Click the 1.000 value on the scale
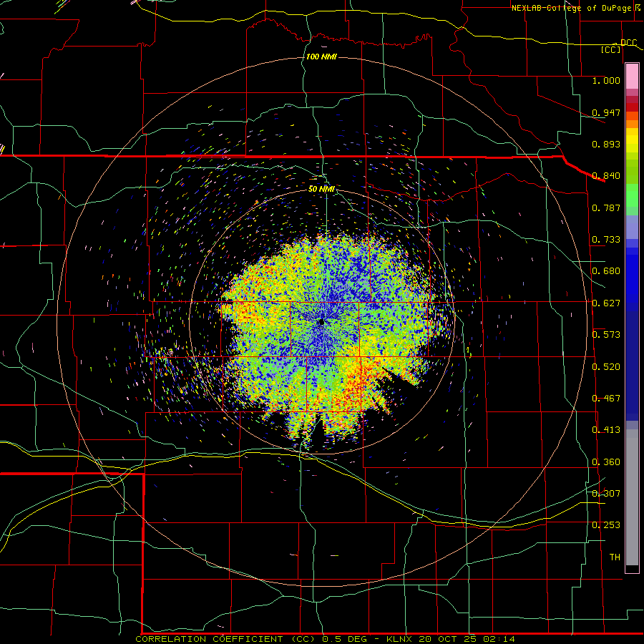644x644 pixels. pyautogui.click(x=606, y=80)
